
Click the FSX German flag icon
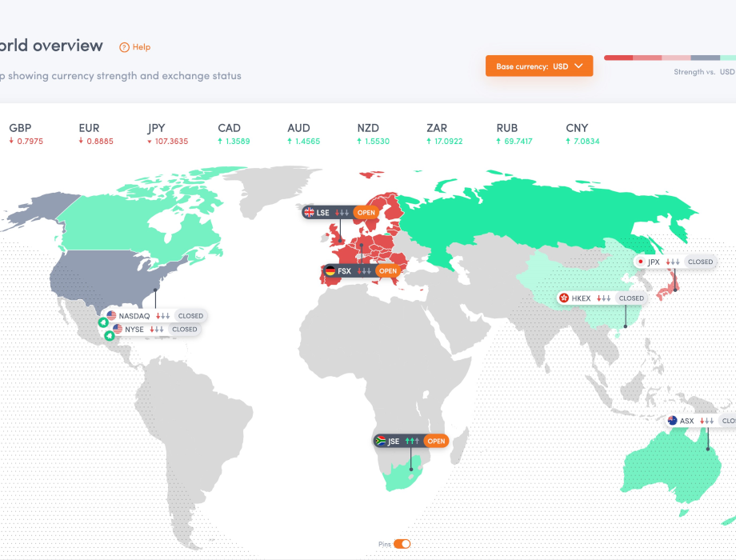(330, 271)
